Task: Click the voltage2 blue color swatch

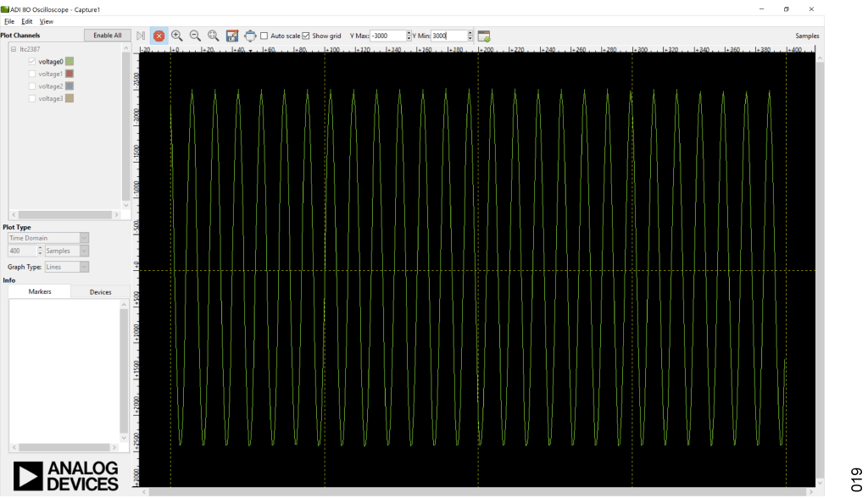Action: (70, 86)
